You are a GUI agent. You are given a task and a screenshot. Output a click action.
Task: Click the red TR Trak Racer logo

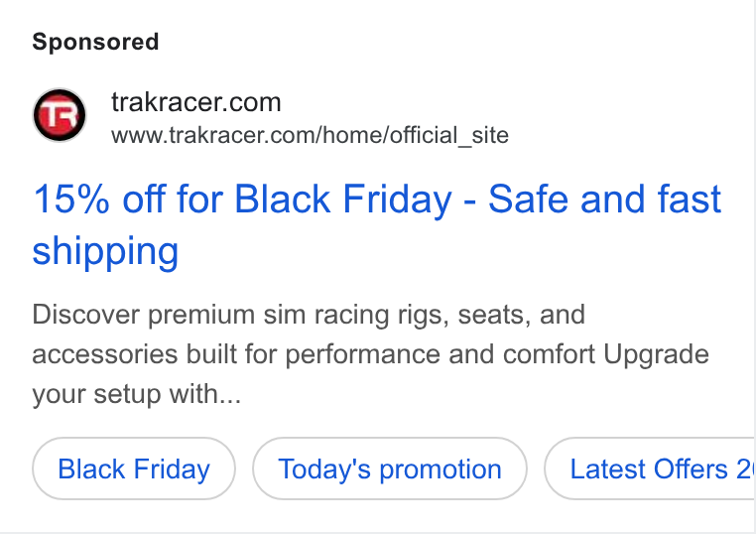pos(60,115)
